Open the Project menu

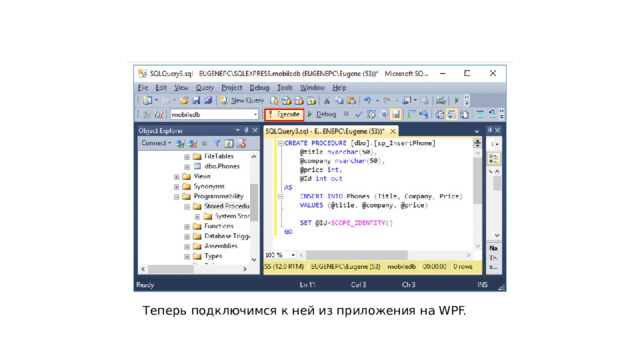tap(231, 87)
